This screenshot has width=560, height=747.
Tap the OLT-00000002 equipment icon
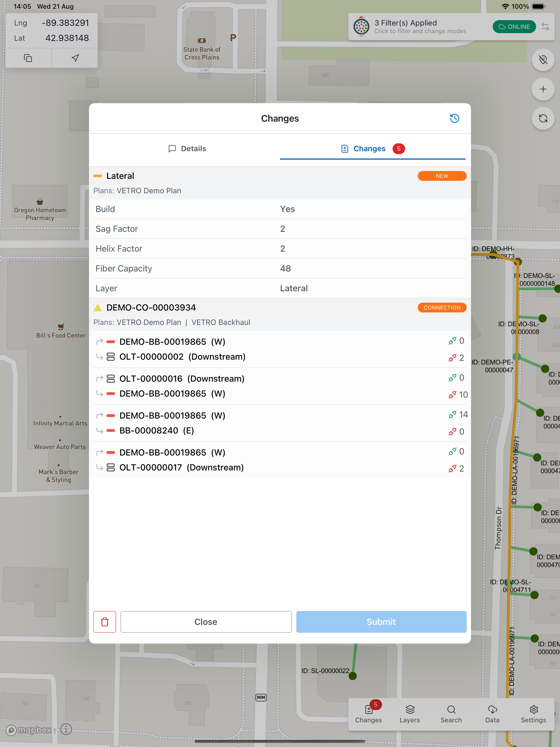pos(111,357)
